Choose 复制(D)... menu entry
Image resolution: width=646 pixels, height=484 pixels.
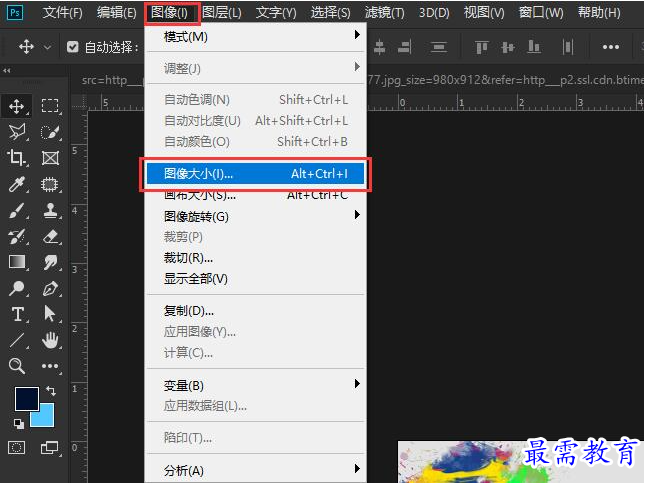point(255,311)
